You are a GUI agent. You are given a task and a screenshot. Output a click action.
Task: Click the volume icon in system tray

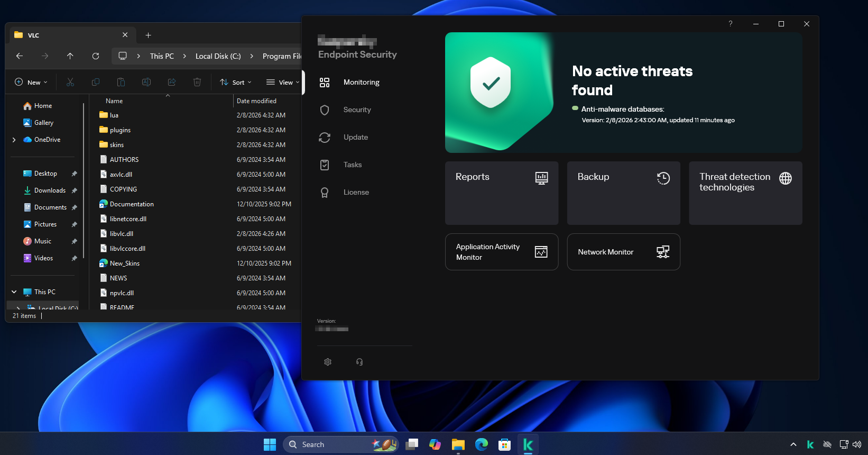(x=857, y=444)
